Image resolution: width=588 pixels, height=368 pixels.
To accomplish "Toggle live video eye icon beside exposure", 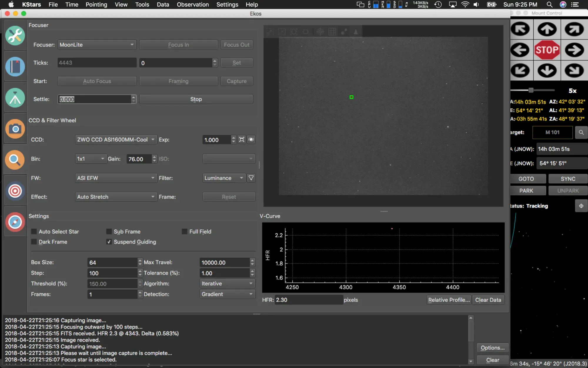I will [251, 140].
